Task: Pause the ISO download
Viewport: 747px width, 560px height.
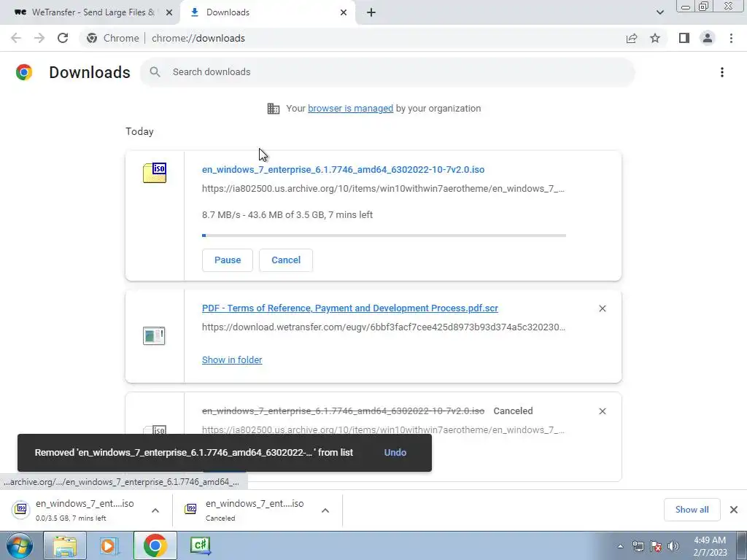Action: point(228,260)
